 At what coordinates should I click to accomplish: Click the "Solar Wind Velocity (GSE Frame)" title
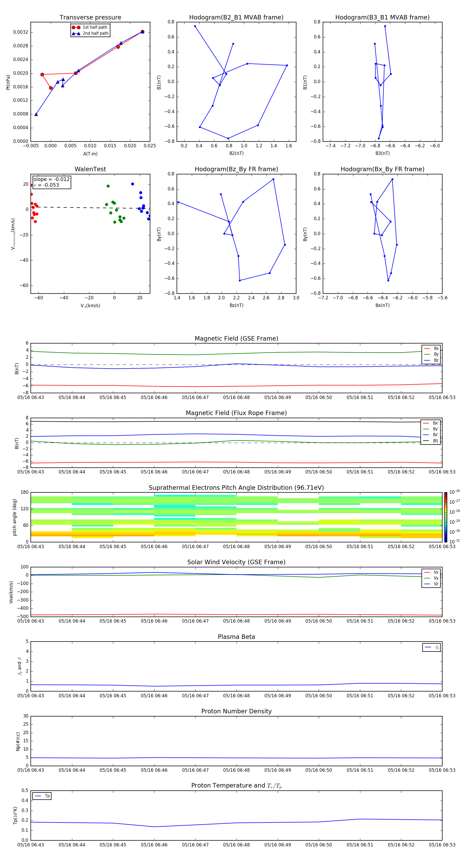click(x=236, y=562)
